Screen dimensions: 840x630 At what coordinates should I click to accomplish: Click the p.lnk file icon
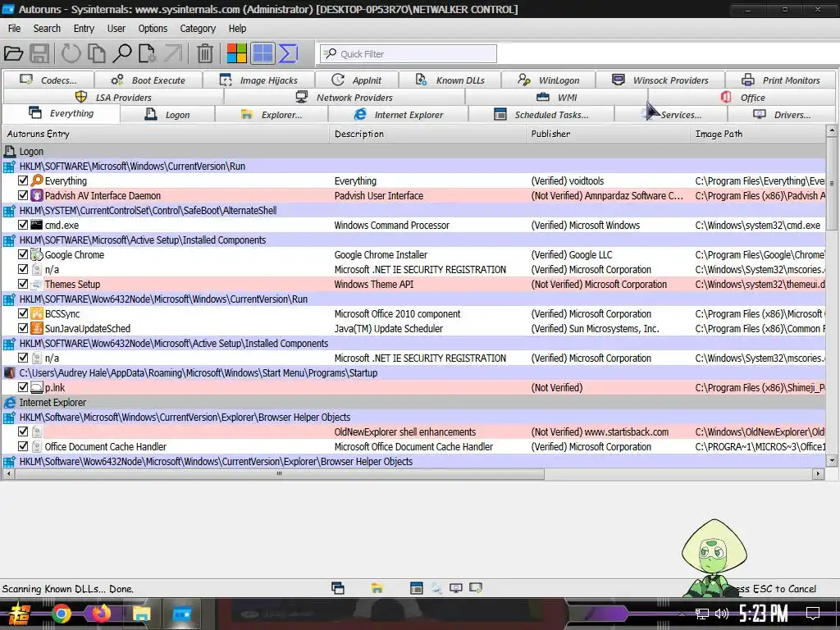pyautogui.click(x=37, y=387)
